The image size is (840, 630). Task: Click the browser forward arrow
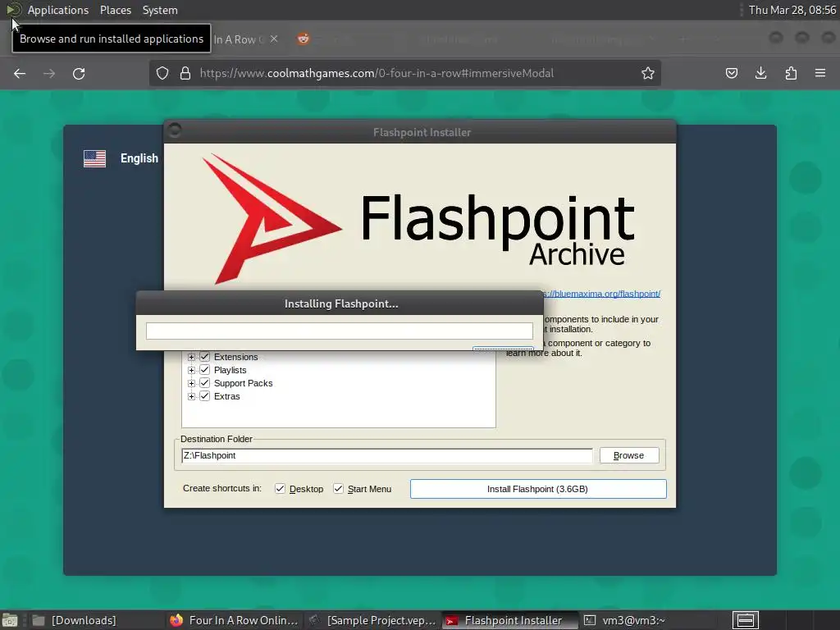click(49, 73)
